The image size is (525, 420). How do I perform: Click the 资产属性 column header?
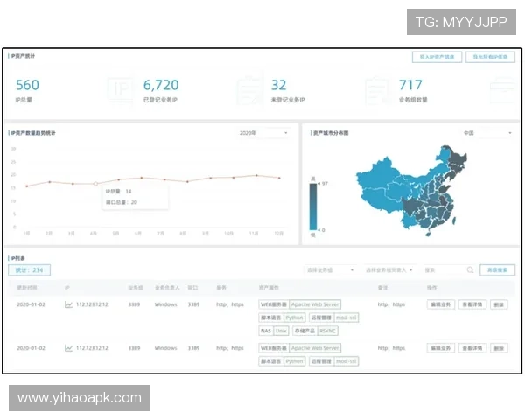tap(269, 288)
